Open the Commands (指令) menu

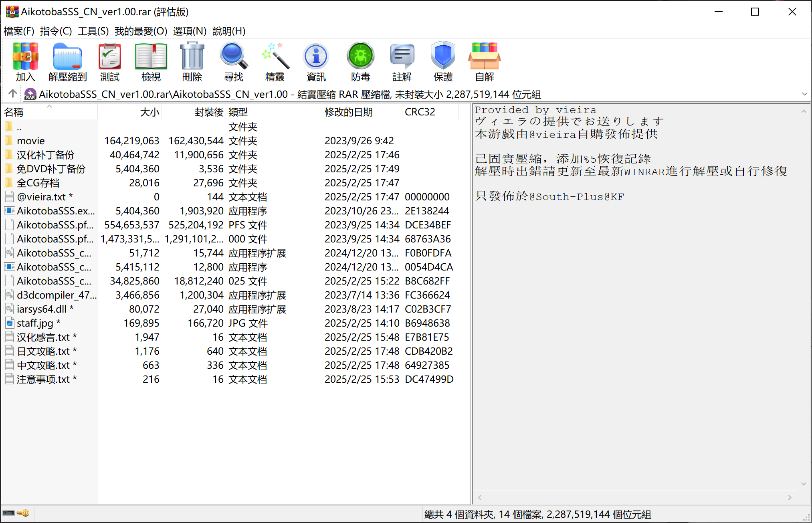(56, 31)
